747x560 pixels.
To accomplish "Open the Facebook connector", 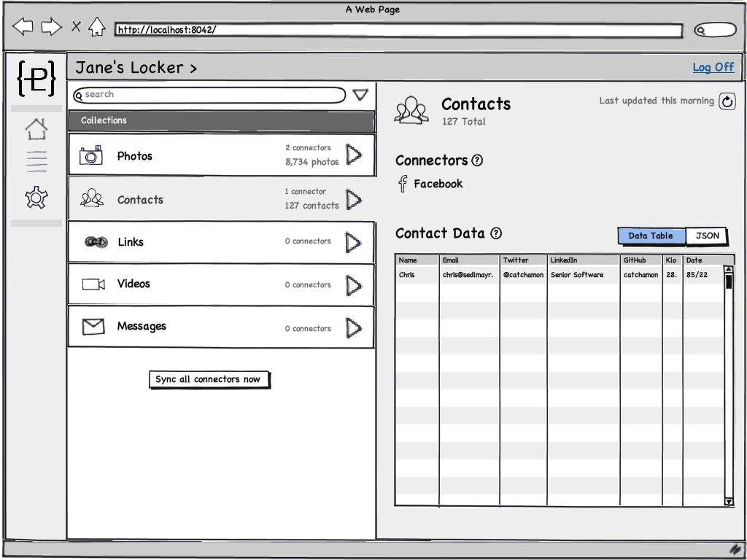I will pyautogui.click(x=438, y=184).
